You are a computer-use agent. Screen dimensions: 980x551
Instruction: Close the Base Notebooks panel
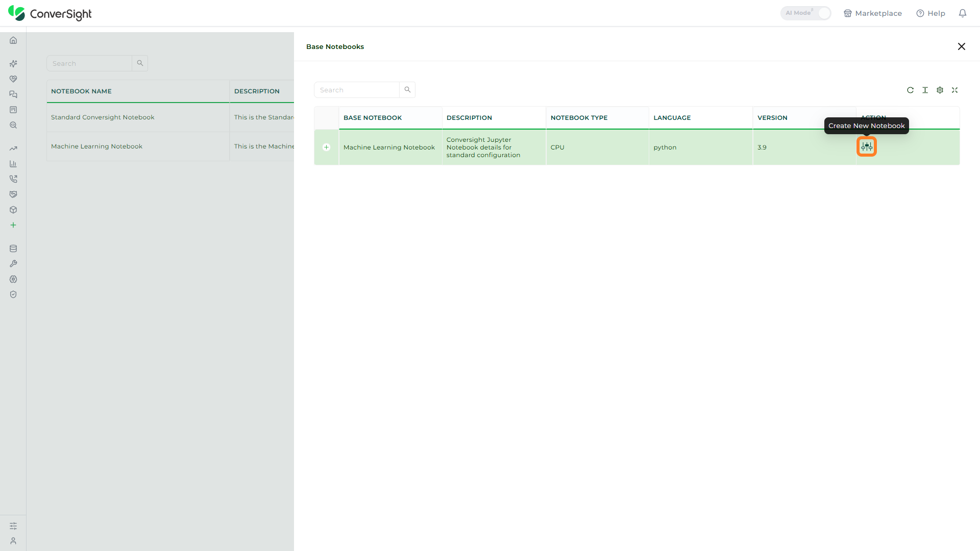pyautogui.click(x=962, y=46)
